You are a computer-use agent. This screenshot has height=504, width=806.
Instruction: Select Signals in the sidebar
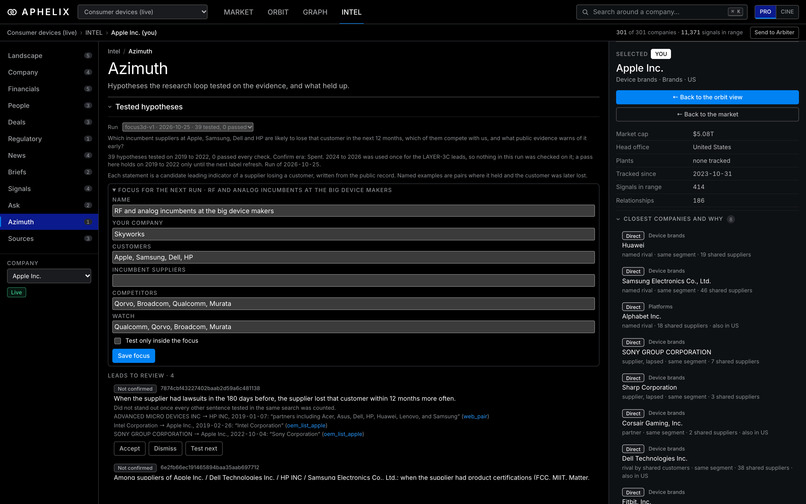coord(49,189)
